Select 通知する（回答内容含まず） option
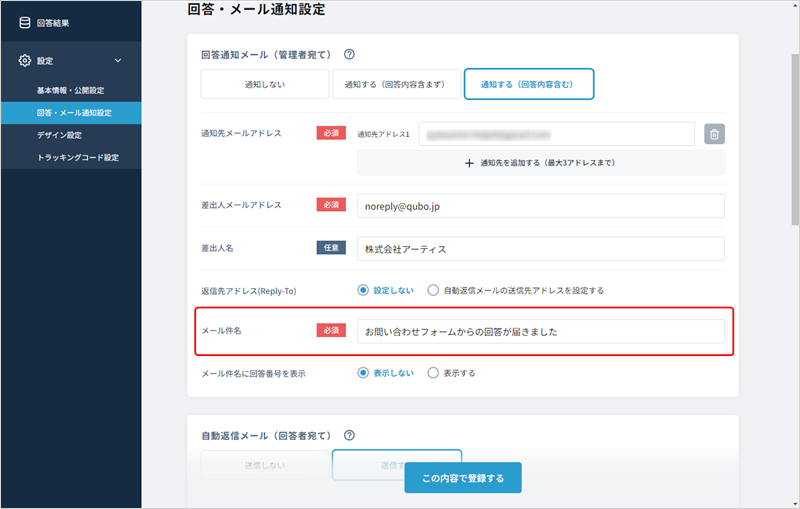This screenshot has width=800, height=509. [x=397, y=85]
